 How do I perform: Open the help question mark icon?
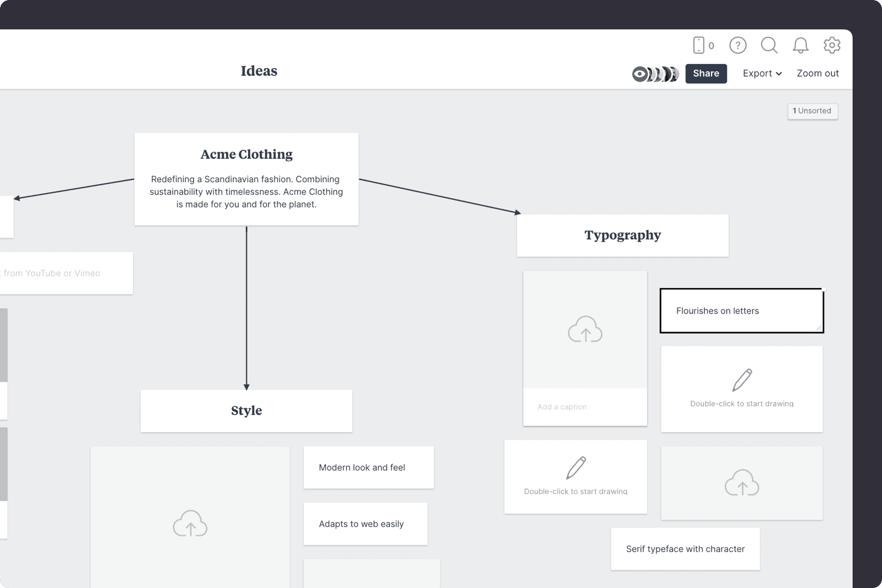click(x=738, y=45)
